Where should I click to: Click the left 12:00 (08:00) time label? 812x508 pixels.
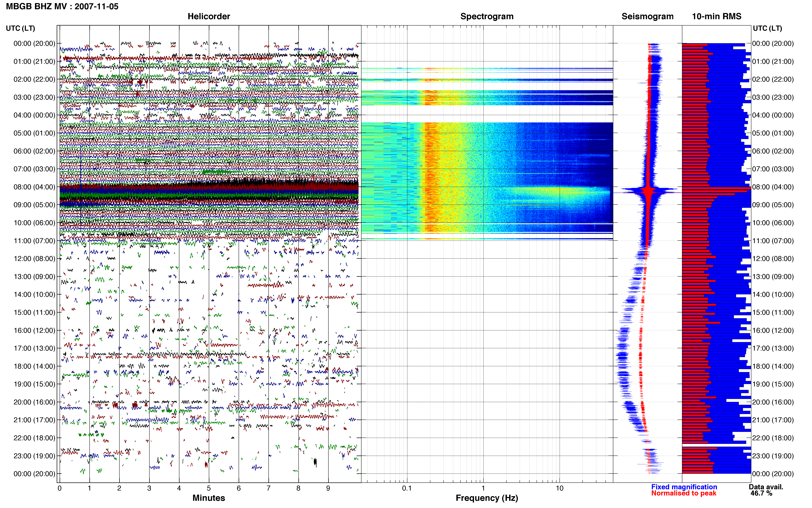(x=34, y=258)
